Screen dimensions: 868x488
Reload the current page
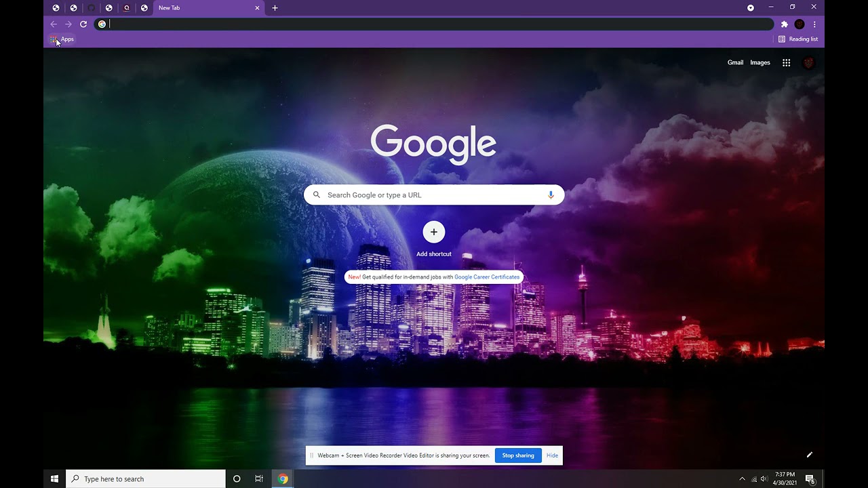83,24
